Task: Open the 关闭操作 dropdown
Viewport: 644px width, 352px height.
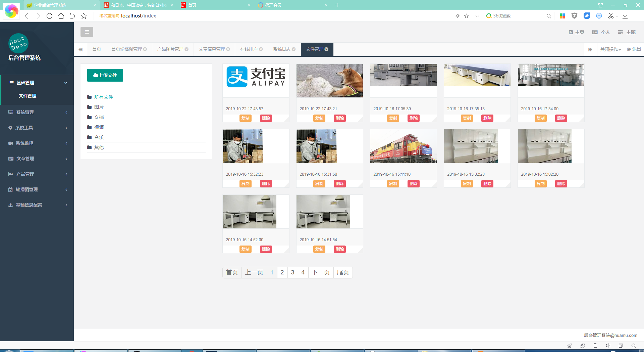Action: [610, 49]
